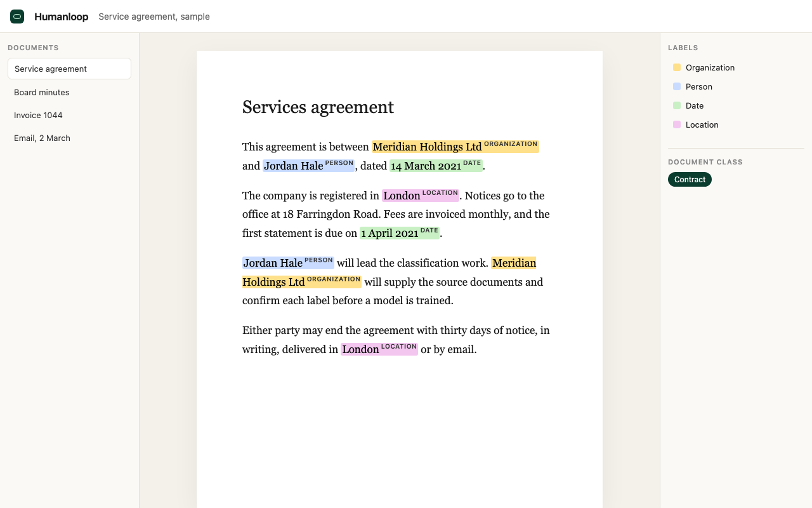Screen dimensions: 812x508
Task: Click the Contract document class chip
Action: pos(690,180)
